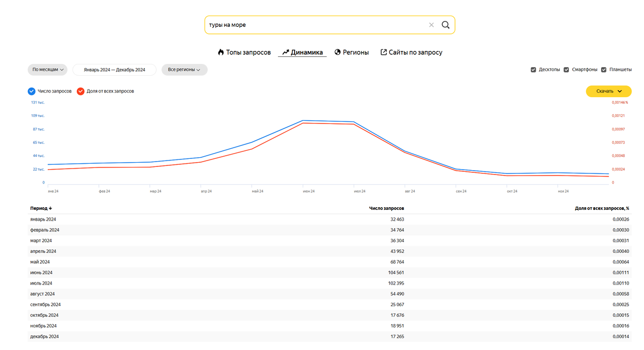The width and height of the screenshot is (644, 350).
Task: Select the январь 2024 row label
Action: [43, 219]
